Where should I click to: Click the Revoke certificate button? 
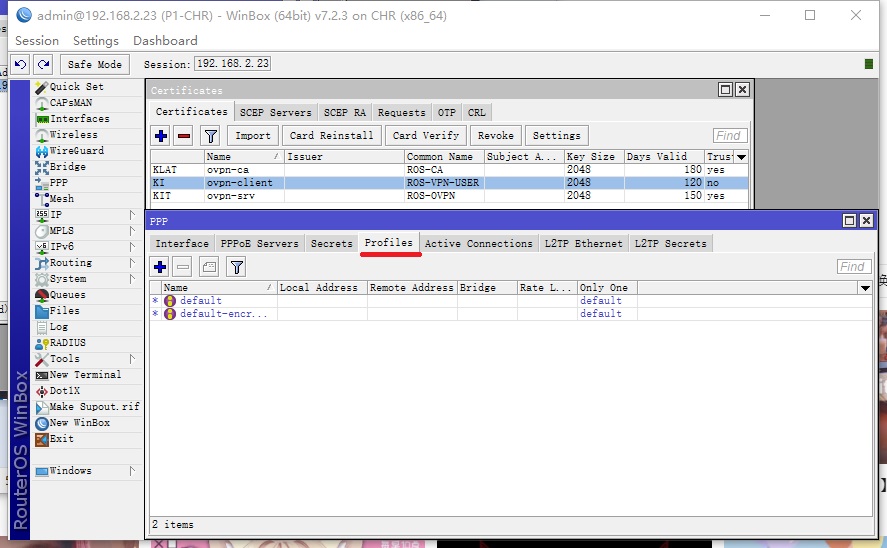495,136
